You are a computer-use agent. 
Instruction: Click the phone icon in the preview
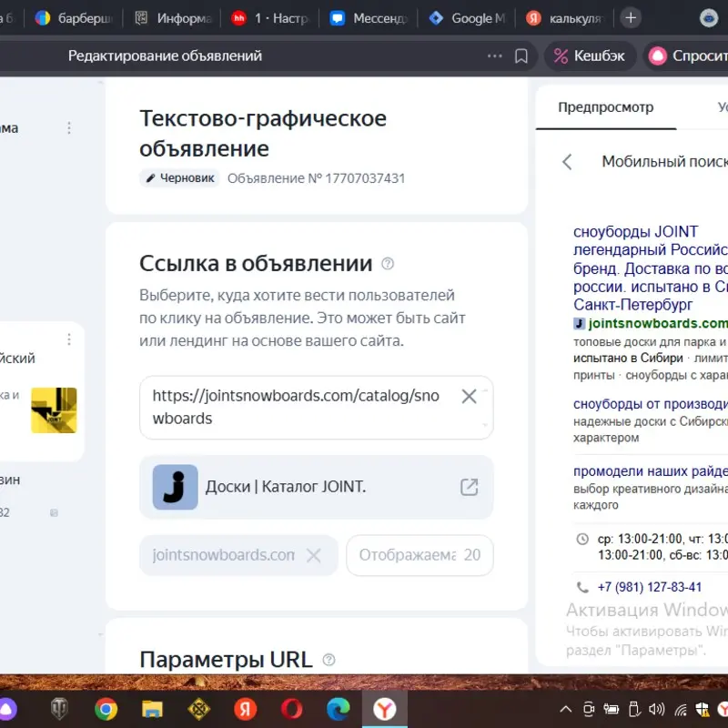pos(582,587)
